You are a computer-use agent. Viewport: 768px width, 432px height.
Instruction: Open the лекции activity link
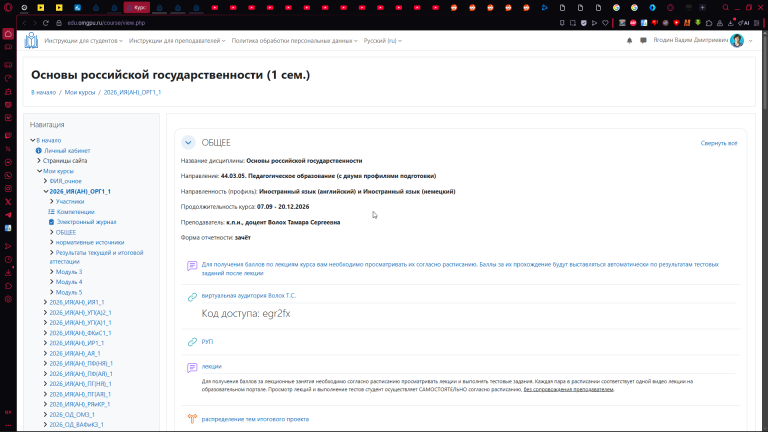pos(212,366)
